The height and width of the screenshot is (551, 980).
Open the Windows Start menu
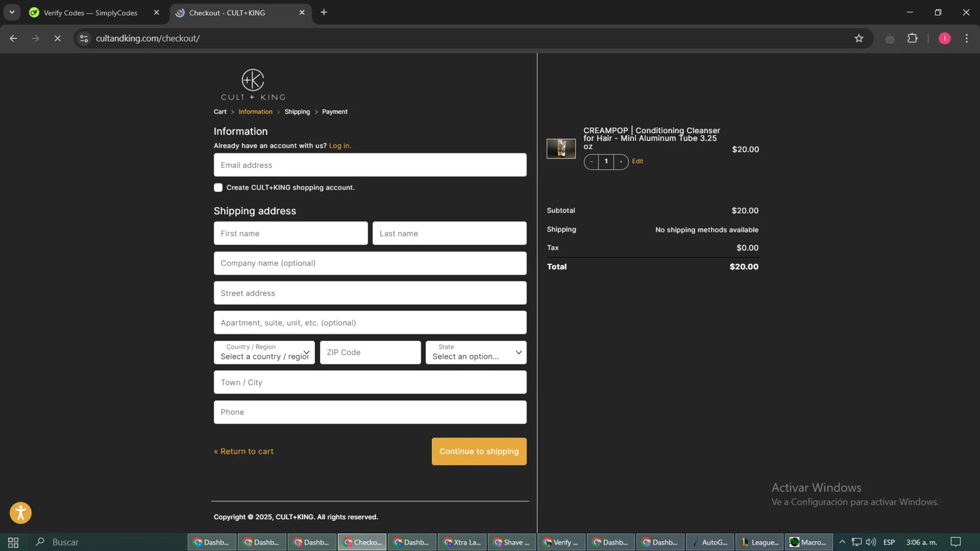(13, 542)
